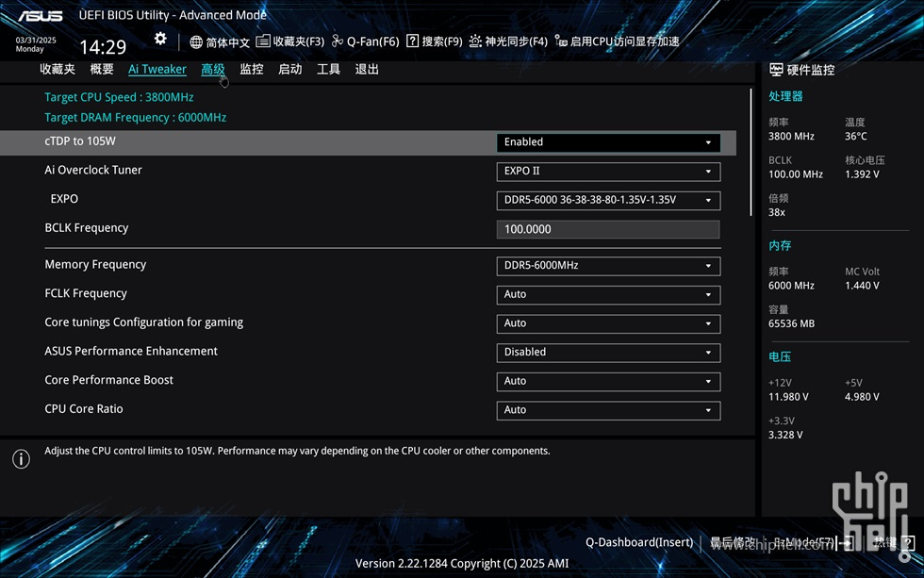Click the favorites list icon for 收藏夹(F3)
The width and height of the screenshot is (924, 578).
[263, 41]
